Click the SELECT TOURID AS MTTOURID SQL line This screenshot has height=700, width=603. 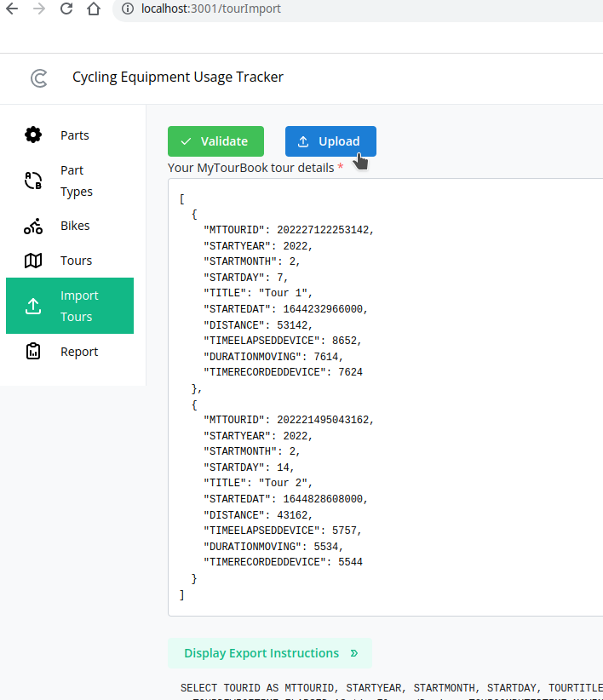tap(392, 688)
